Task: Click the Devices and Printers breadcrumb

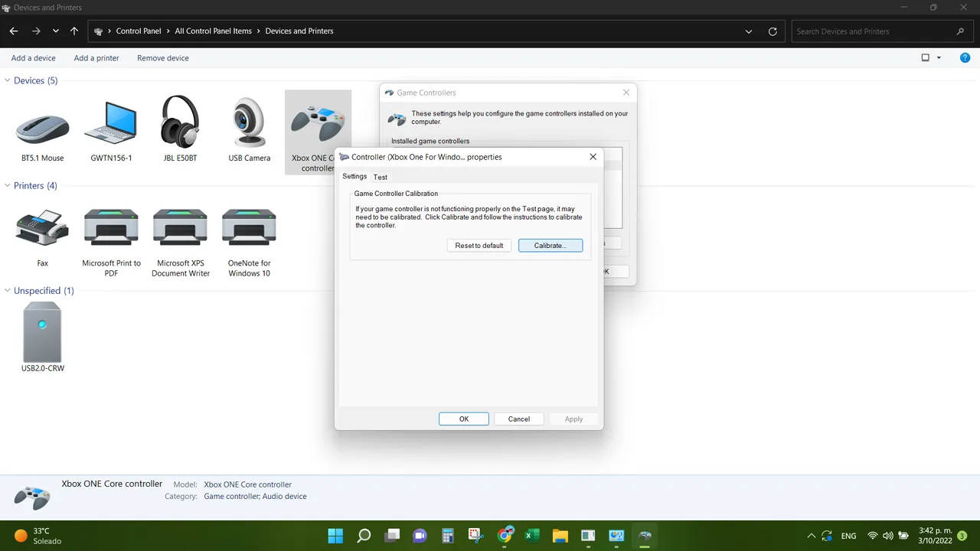Action: point(299,31)
